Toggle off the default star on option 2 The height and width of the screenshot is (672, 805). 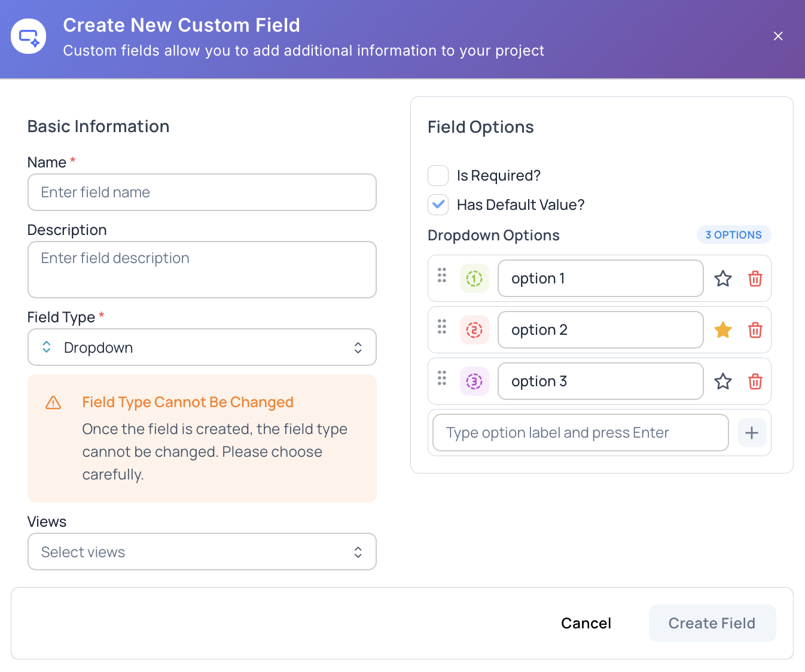pos(722,330)
